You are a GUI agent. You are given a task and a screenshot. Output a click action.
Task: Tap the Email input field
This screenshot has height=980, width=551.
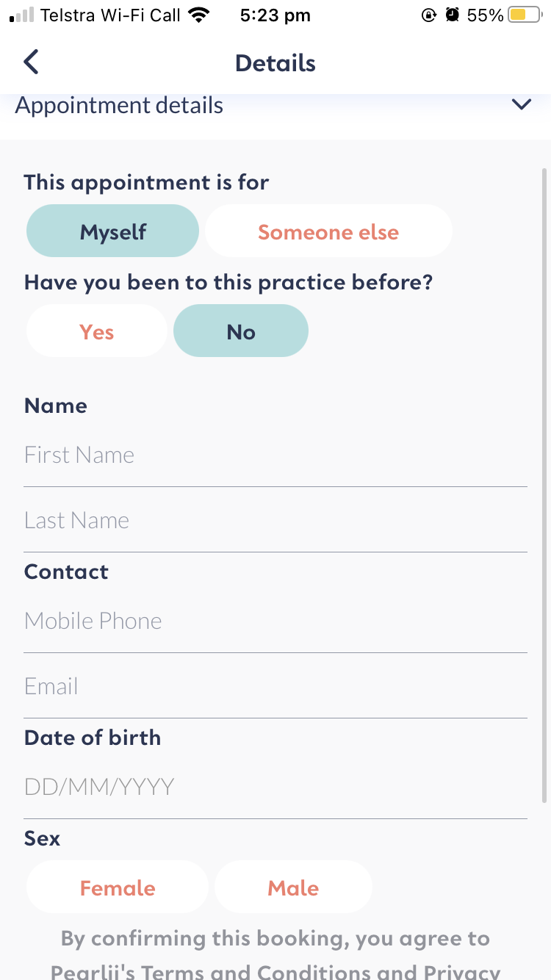coord(275,687)
